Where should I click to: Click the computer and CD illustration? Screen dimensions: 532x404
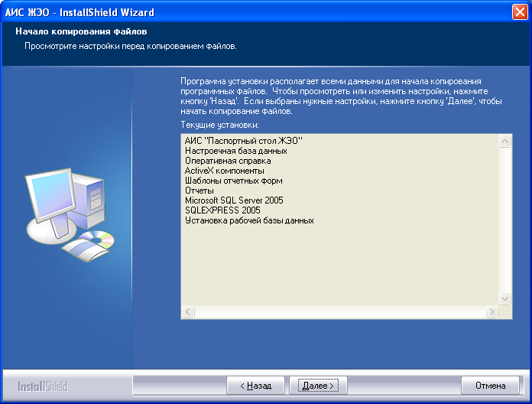coord(70,215)
